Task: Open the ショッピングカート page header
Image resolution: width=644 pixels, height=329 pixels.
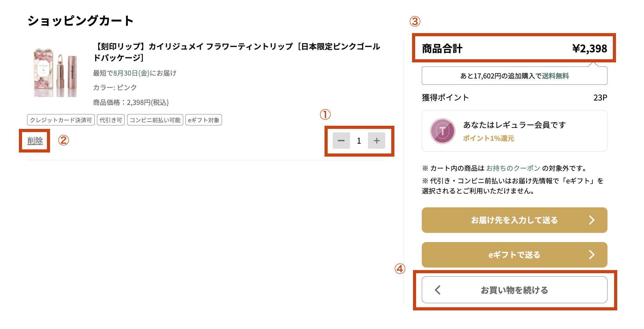Action: [x=81, y=20]
